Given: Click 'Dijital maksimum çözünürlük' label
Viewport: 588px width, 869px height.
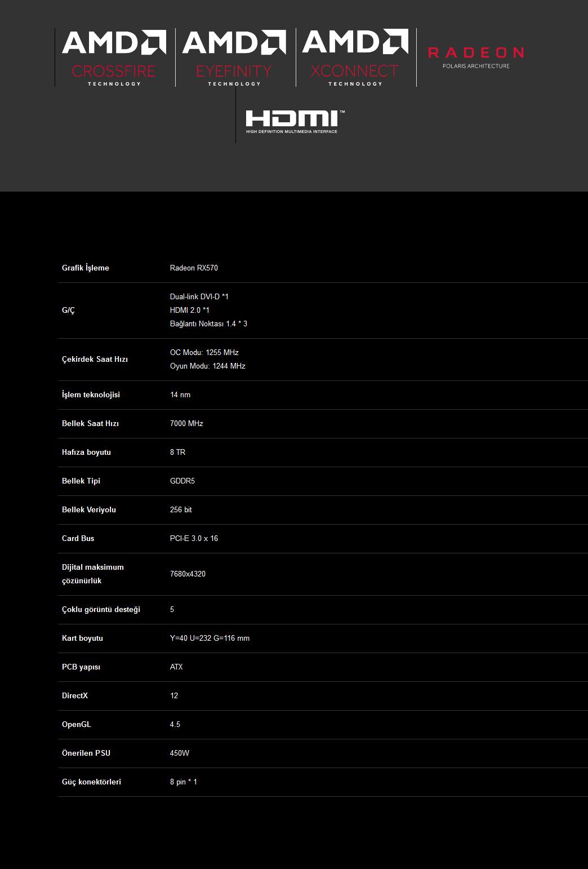Looking at the screenshot, I should point(93,574).
